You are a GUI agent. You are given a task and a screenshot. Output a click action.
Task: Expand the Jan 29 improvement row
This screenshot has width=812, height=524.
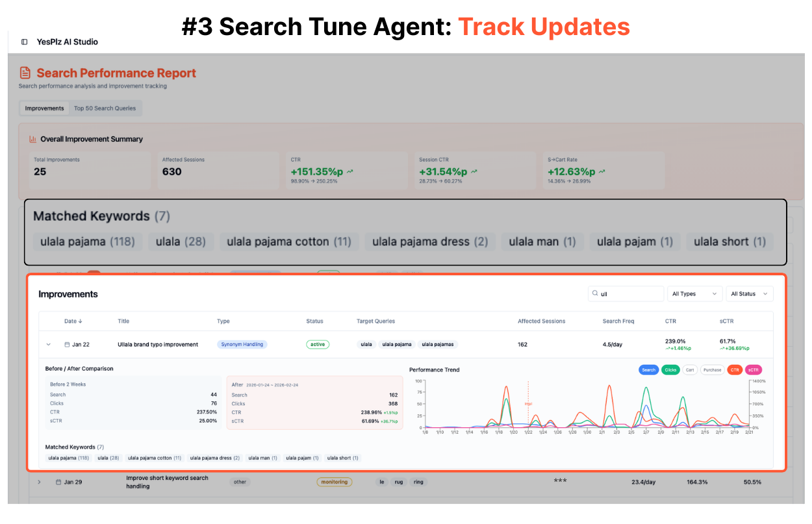click(x=39, y=482)
